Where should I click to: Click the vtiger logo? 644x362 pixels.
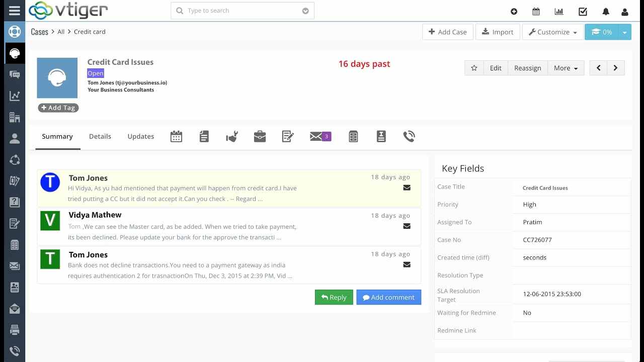pos(68,11)
